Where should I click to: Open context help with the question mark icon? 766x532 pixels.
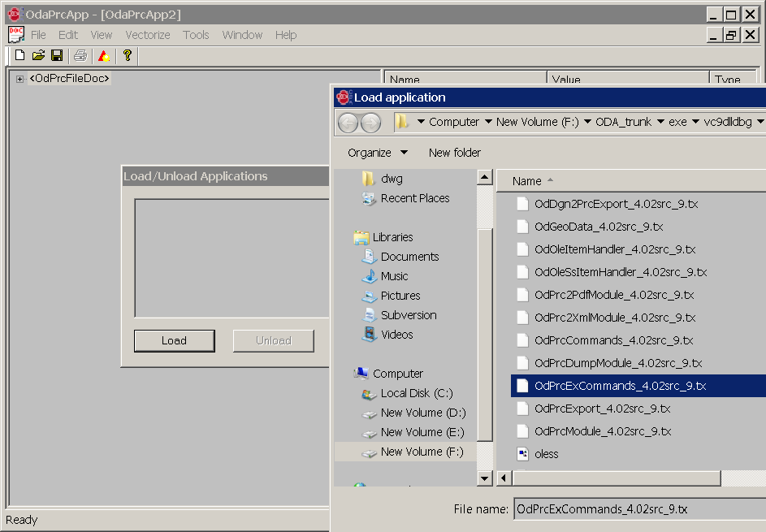126,54
